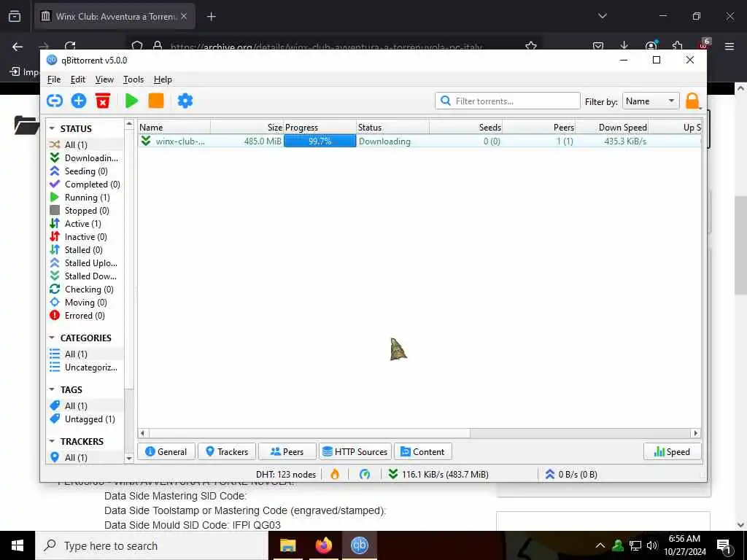The image size is (747, 560).
Task: Stop torrent with orange square icon
Action: (x=156, y=101)
